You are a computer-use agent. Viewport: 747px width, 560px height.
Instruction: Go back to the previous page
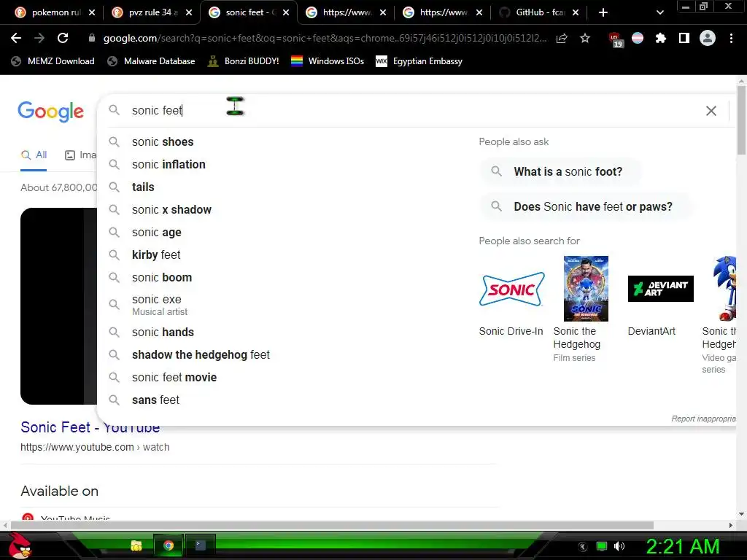(16, 38)
